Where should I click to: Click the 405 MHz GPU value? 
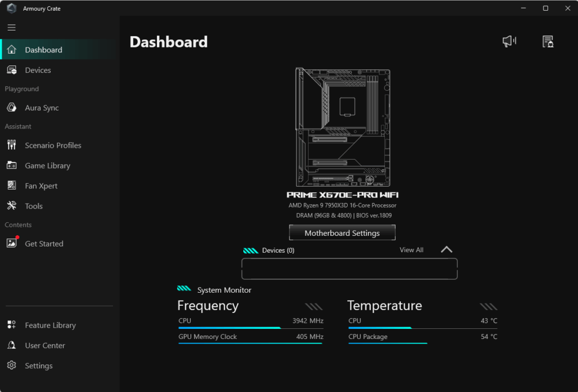coord(310,336)
